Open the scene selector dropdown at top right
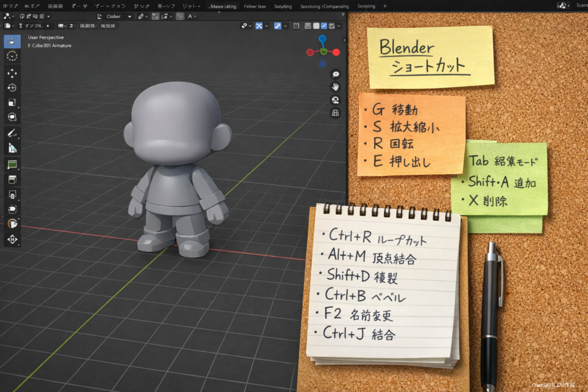588x392 pixels. [x=580, y=6]
